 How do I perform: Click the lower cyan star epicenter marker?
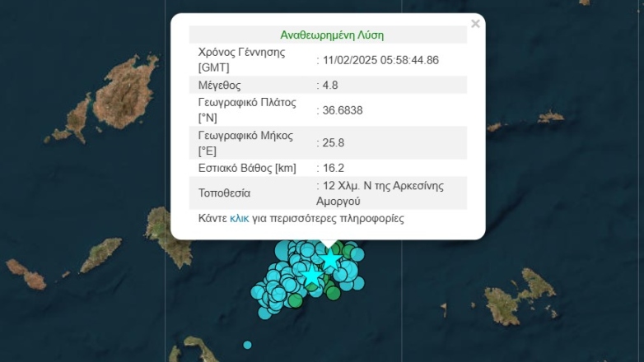[311, 276]
